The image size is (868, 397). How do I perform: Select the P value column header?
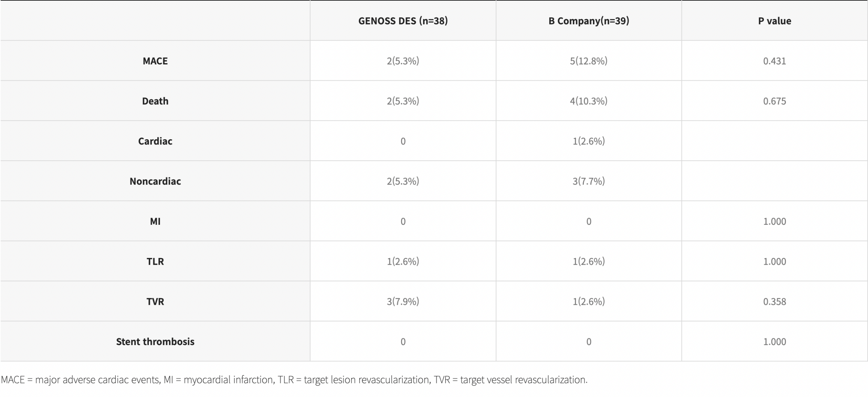[774, 21]
